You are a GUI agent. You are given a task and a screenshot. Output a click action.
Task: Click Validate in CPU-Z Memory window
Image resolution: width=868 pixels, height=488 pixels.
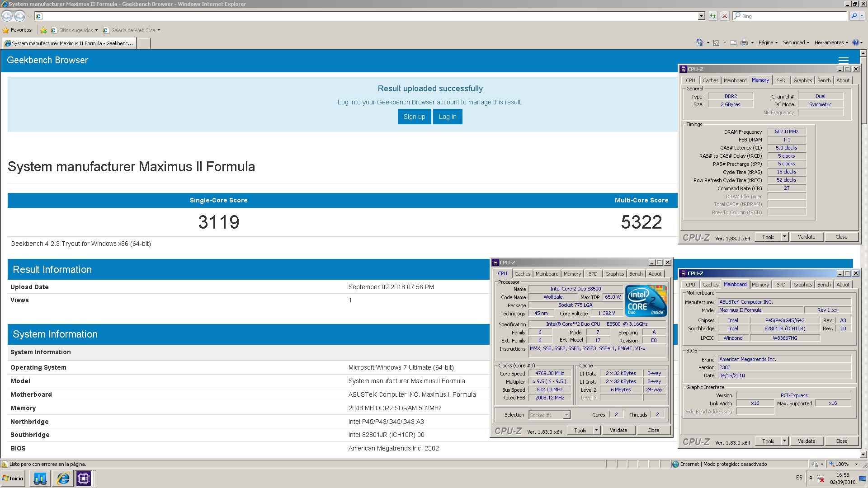(x=807, y=237)
